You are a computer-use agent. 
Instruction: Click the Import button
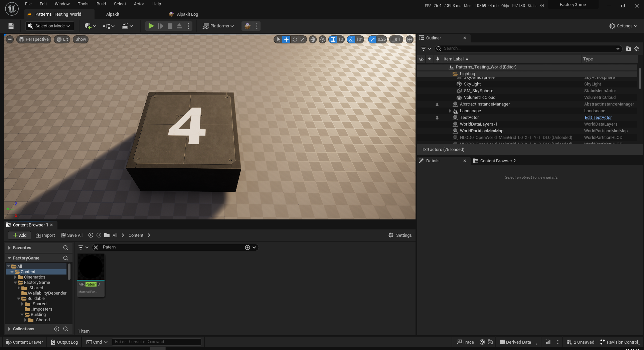[x=45, y=235]
